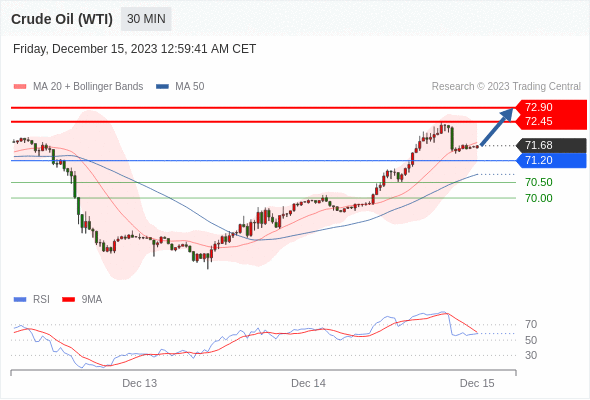Click the green 70.00 support label
Viewport: 590px width, 400px height.
coord(539,198)
